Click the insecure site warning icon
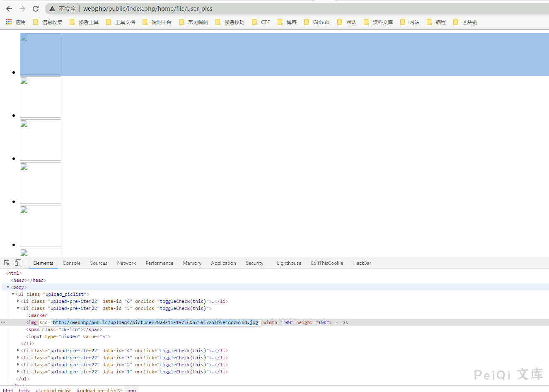Viewport: 549px width, 392px height. coord(52,9)
